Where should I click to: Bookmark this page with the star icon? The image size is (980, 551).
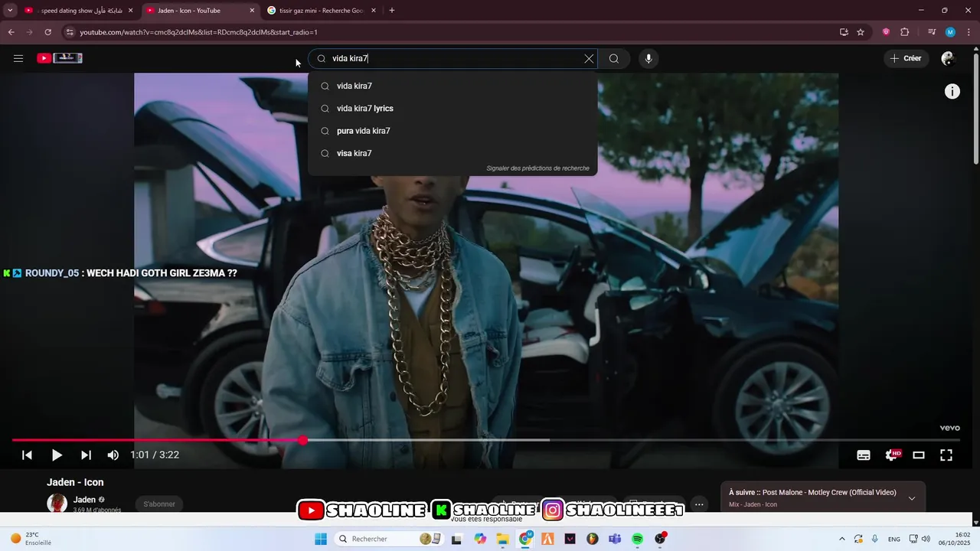tap(861, 32)
